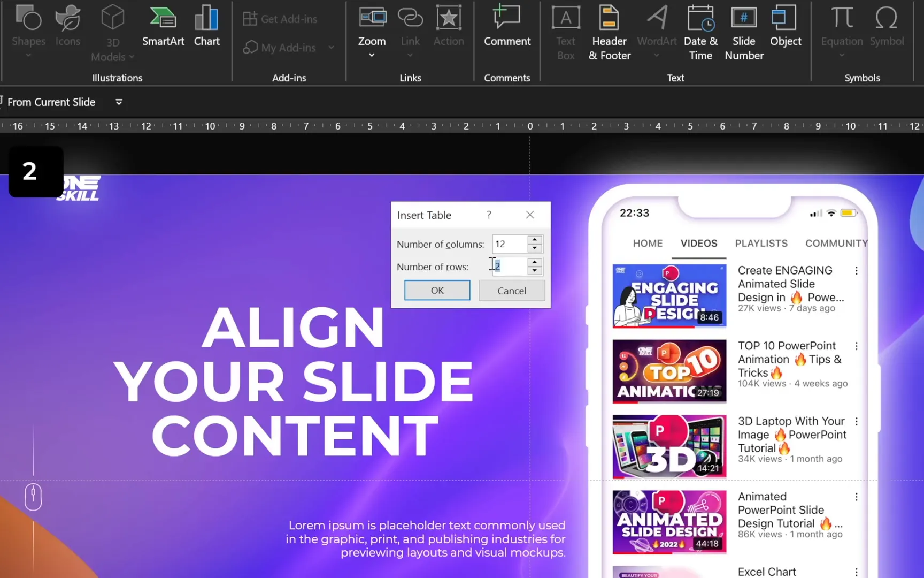
Task: Insert an Equation
Action: [x=842, y=26]
